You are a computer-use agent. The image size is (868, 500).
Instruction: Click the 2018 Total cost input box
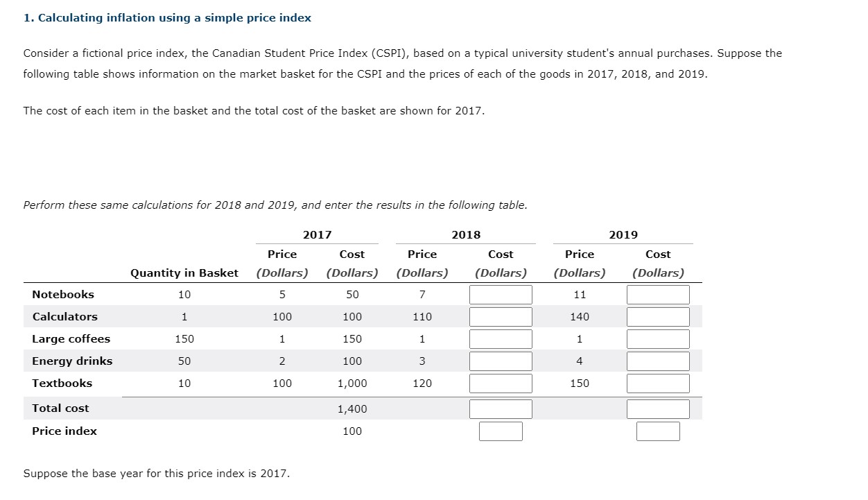501,408
